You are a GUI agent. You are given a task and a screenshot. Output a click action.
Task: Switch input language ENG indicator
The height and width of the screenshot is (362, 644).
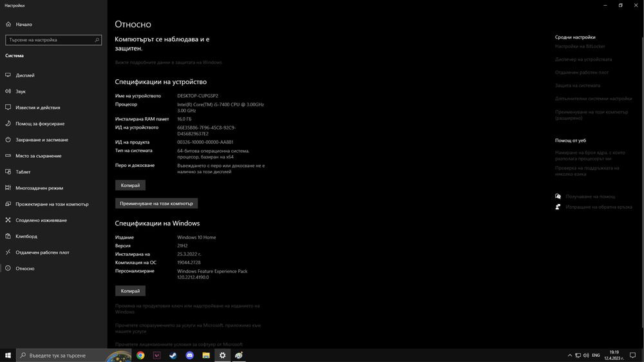[596, 356]
